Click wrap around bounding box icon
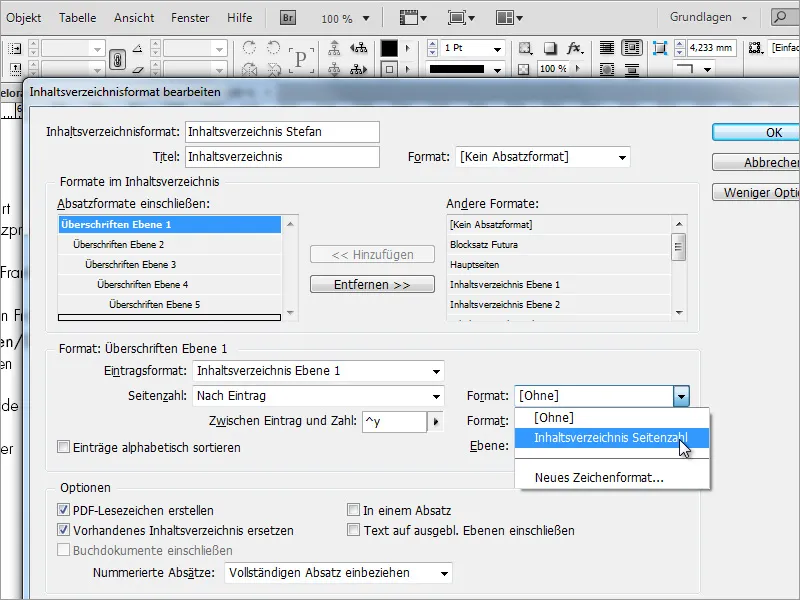Viewport: 800px width, 600px height. [632, 48]
